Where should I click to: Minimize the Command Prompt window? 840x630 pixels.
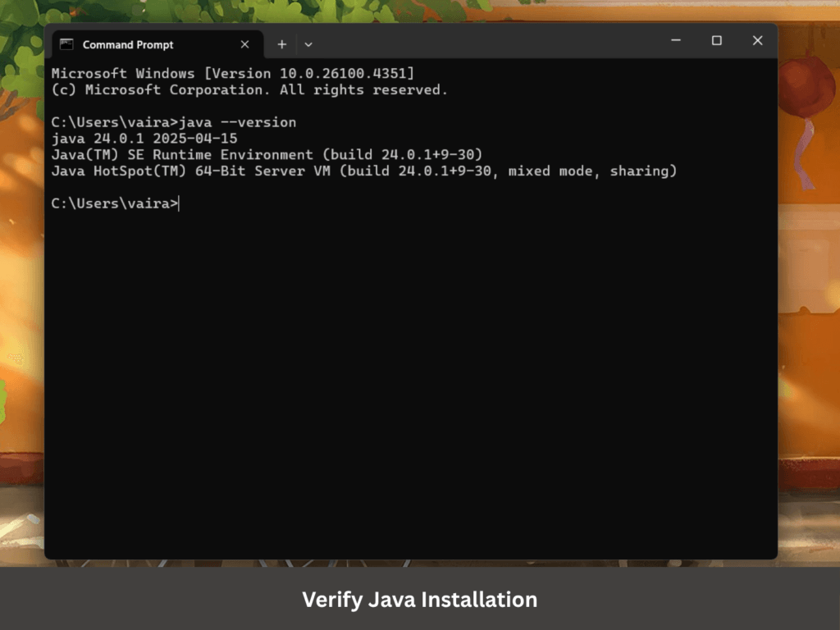coord(676,40)
